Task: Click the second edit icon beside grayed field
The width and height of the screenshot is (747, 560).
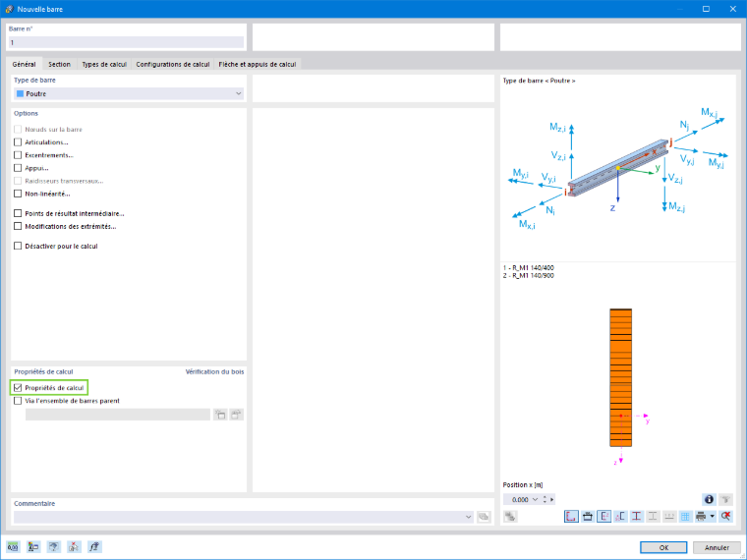Action: coord(236,415)
